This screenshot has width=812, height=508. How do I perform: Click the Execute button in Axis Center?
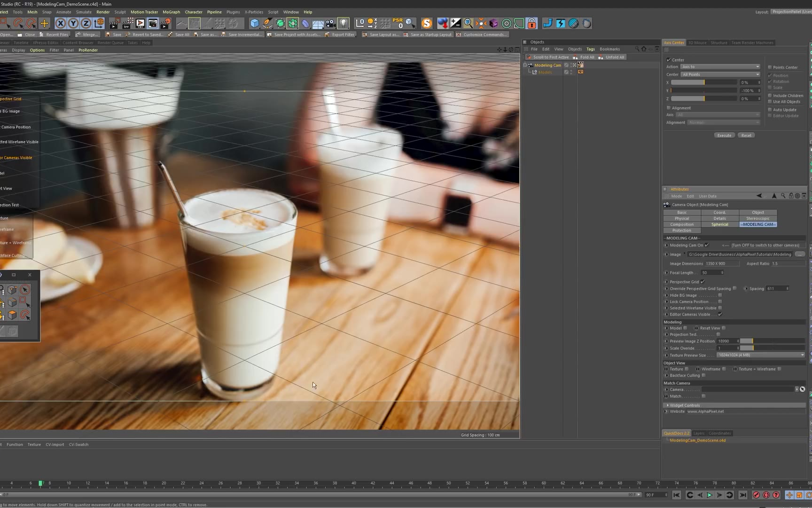point(724,135)
